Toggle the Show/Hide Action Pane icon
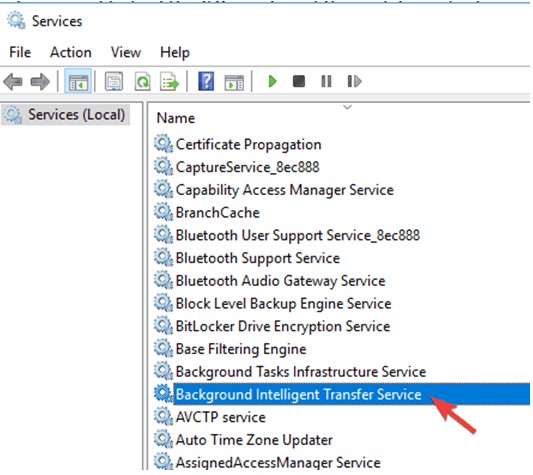This screenshot has width=533, height=475. click(x=234, y=82)
